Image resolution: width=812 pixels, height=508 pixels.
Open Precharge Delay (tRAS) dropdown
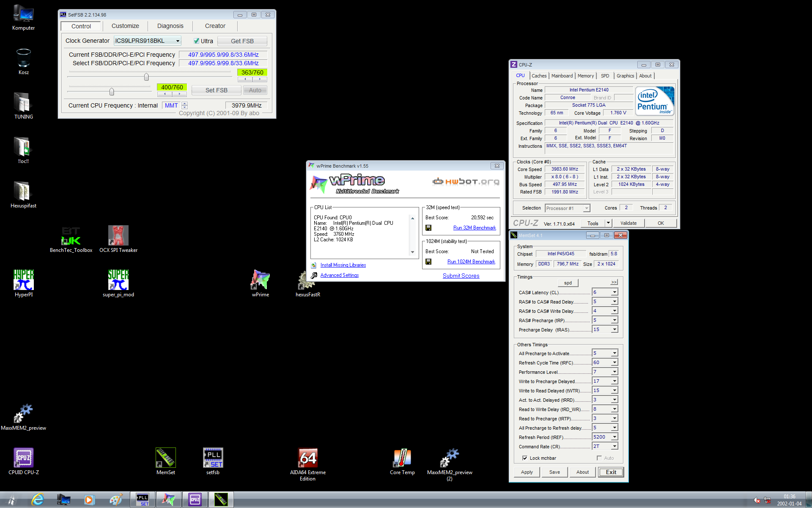tap(614, 329)
